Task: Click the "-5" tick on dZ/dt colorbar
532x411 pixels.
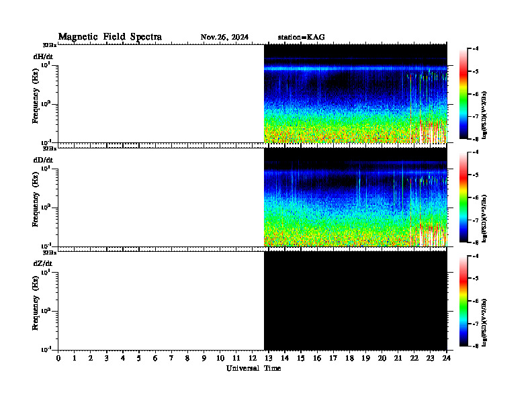Action: [476, 279]
